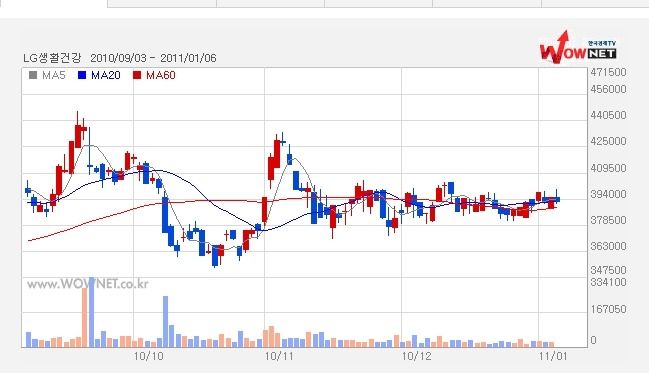
Task: Click the 10/10 date axis label
Action: pyautogui.click(x=149, y=356)
